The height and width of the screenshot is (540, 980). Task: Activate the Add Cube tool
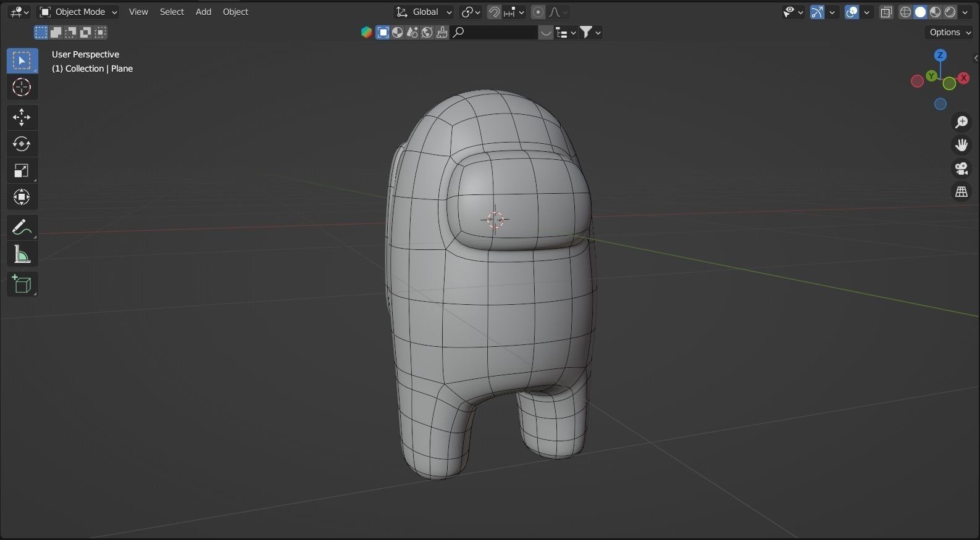[22, 285]
